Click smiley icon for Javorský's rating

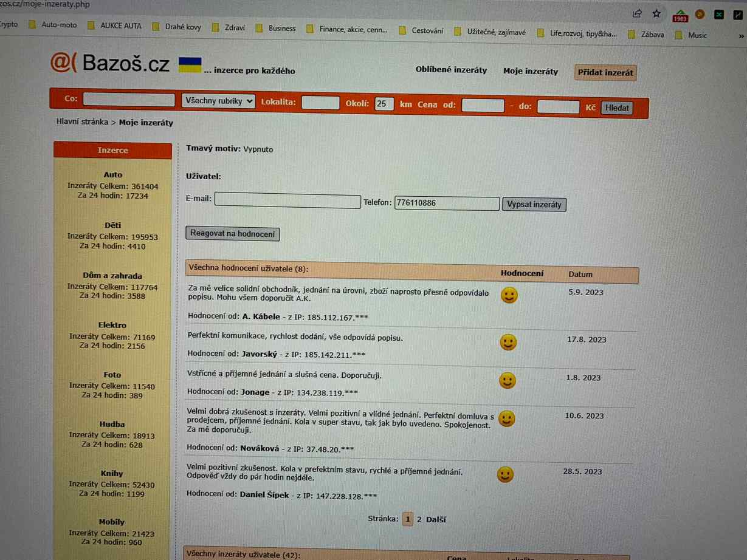[x=508, y=343]
